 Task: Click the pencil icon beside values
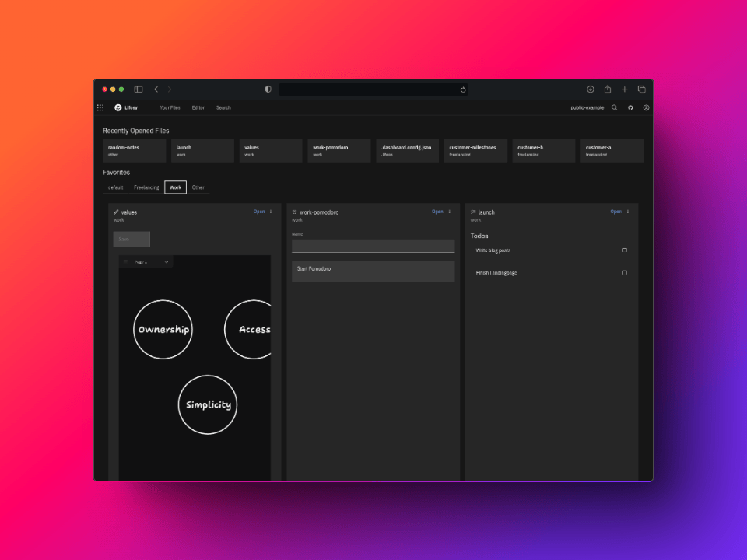pyautogui.click(x=114, y=211)
